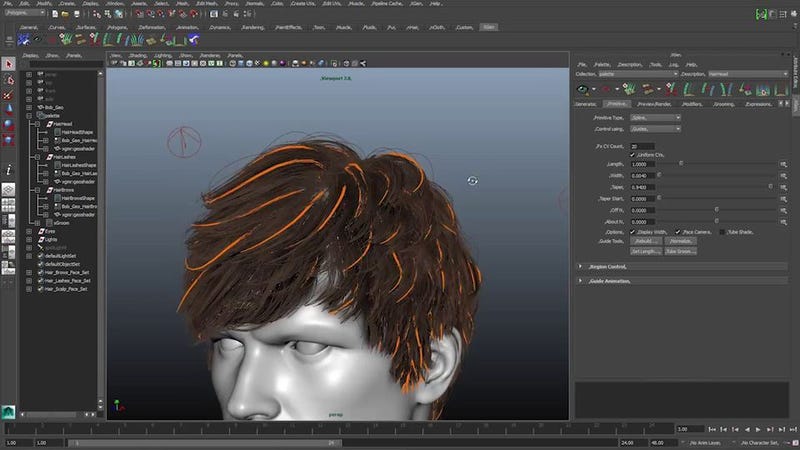Screen dimensions: 800x450
Task: Pick the Move tool cone icon
Action: pyautogui.click(x=8, y=110)
